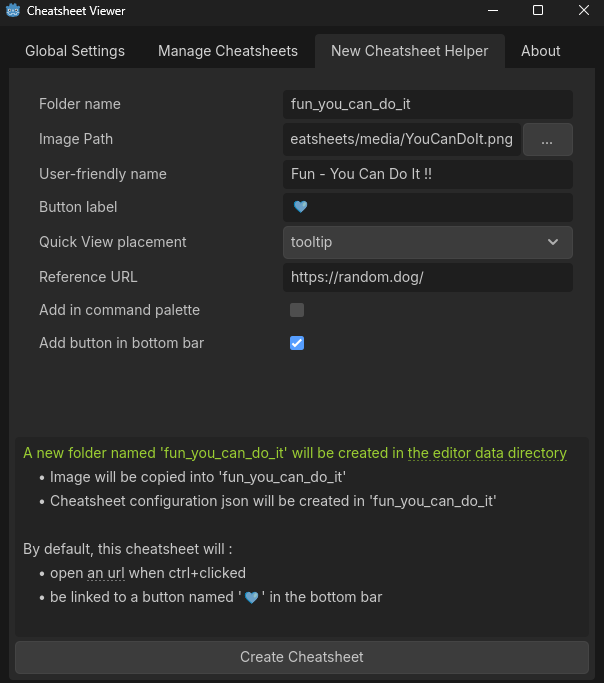
Task: Open 'the editor data directory' link
Action: pyautogui.click(x=487, y=453)
